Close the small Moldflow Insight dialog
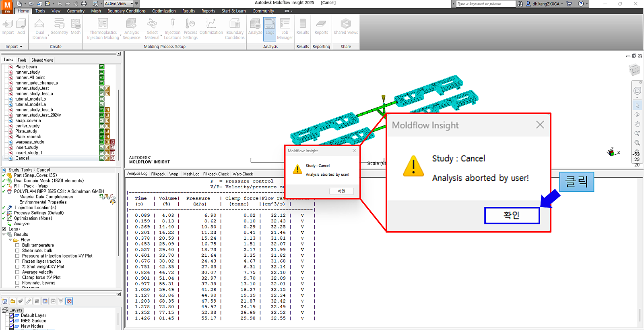This screenshot has height=330, width=644. click(x=354, y=151)
